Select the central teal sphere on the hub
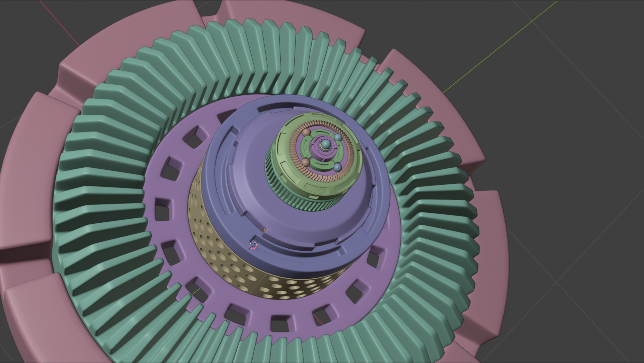 (x=326, y=144)
